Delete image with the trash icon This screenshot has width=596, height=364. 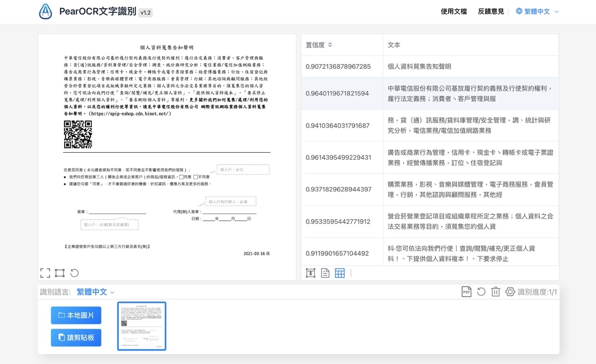click(496, 292)
